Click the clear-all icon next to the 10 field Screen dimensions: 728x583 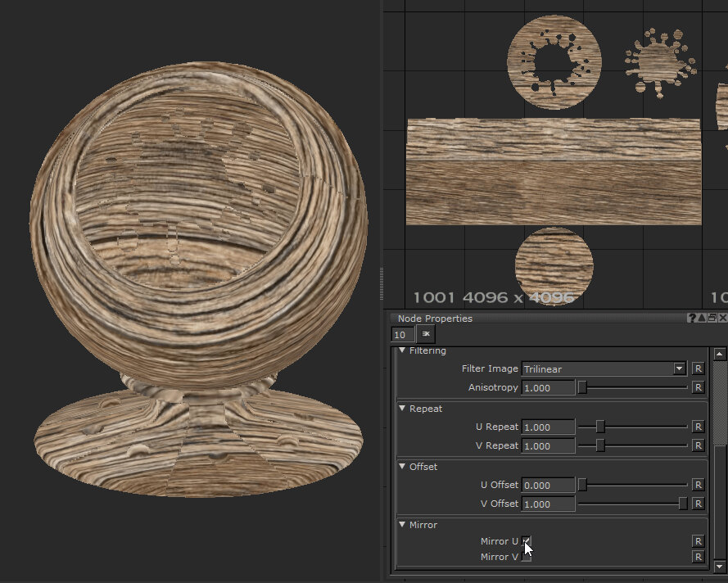(426, 334)
